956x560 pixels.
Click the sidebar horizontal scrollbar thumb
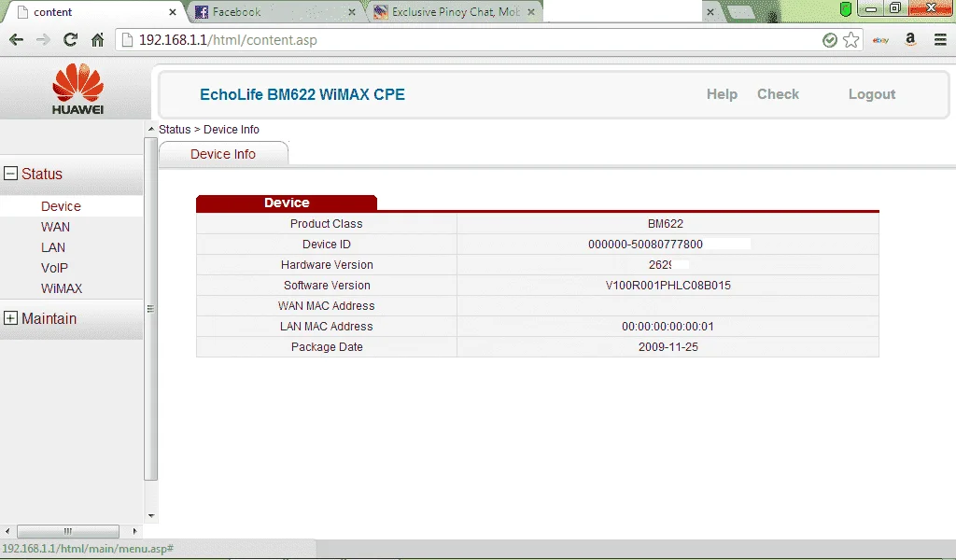[x=67, y=531]
